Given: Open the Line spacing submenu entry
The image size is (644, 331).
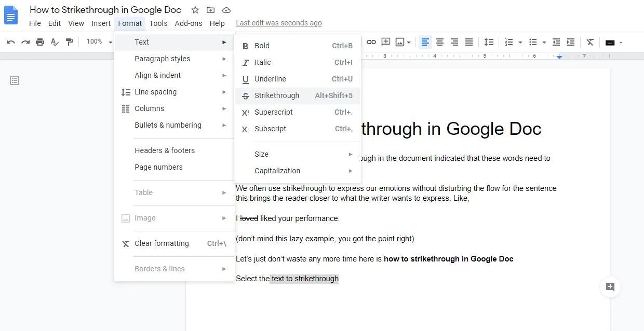Looking at the screenshot, I should pyautogui.click(x=175, y=92).
